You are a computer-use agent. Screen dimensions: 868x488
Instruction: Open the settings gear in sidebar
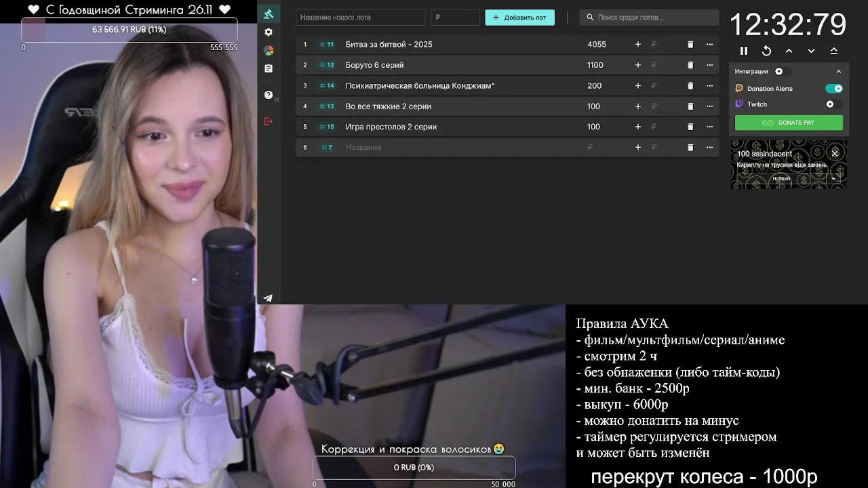click(269, 32)
